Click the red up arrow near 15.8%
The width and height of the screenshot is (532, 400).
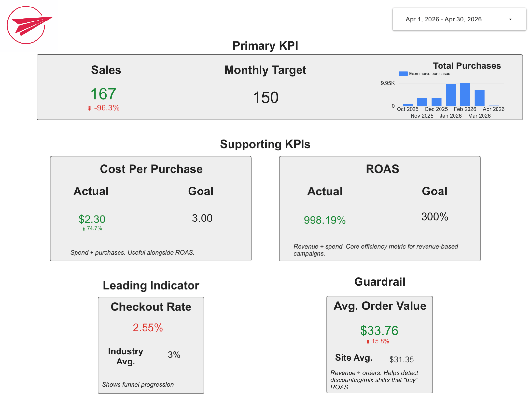pyautogui.click(x=368, y=341)
